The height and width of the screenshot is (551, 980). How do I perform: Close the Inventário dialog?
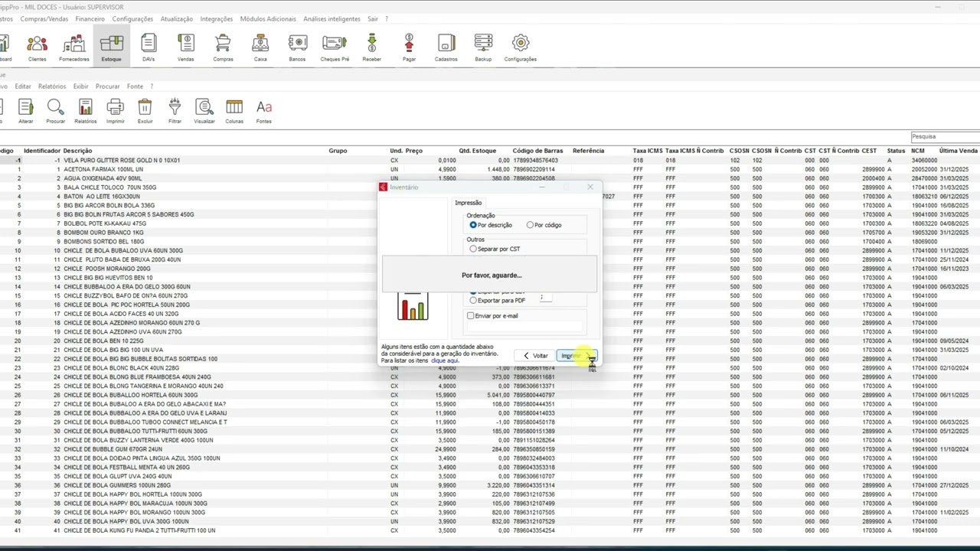(x=590, y=187)
